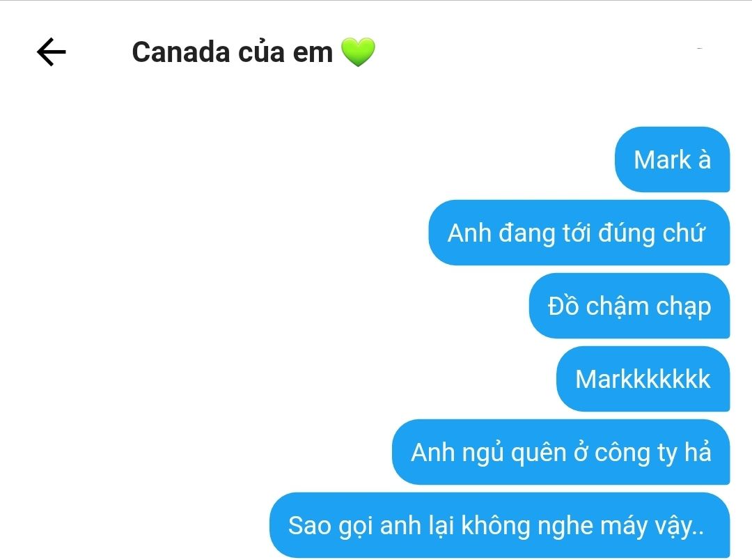The height and width of the screenshot is (560, 752).
Task: Select the 'Đồ chậm chạp' message bubble
Action: [629, 306]
